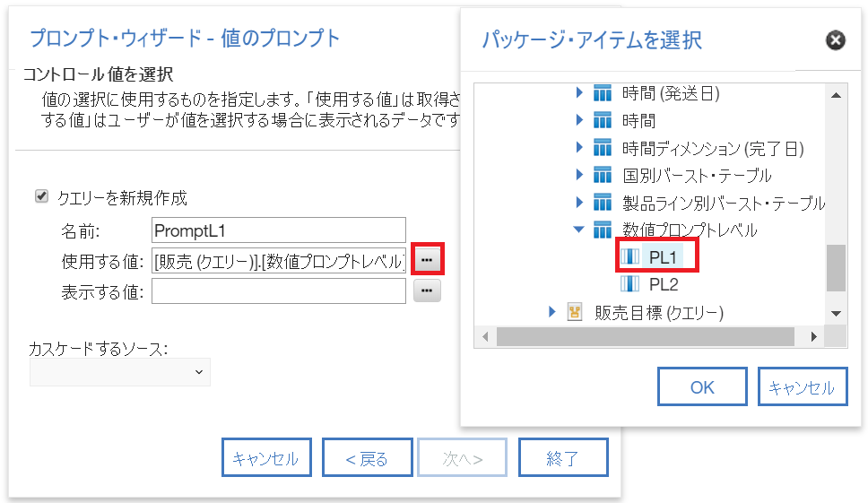Image resolution: width=868 pixels, height=503 pixels.
Task: Click the horizontal scroll-right arrow in the tree
Action: point(814,336)
